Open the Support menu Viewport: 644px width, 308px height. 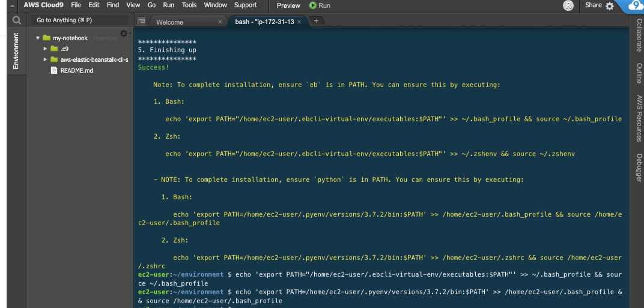point(246,5)
